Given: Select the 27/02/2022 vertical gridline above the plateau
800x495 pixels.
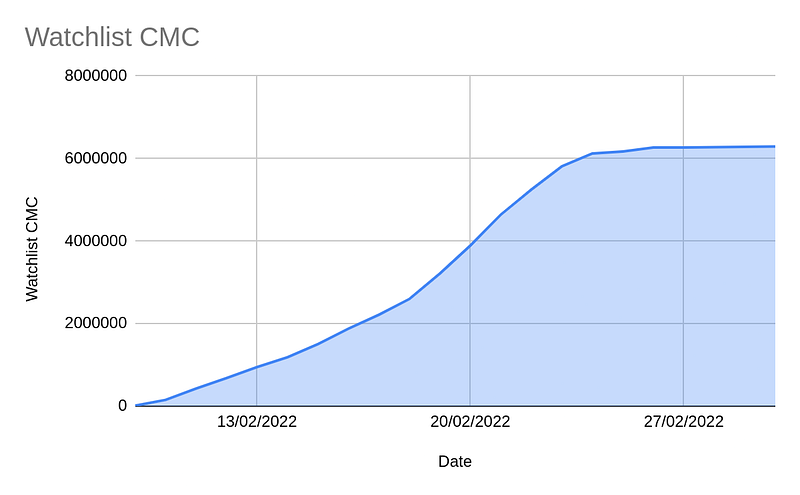Looking at the screenshot, I should [x=683, y=110].
